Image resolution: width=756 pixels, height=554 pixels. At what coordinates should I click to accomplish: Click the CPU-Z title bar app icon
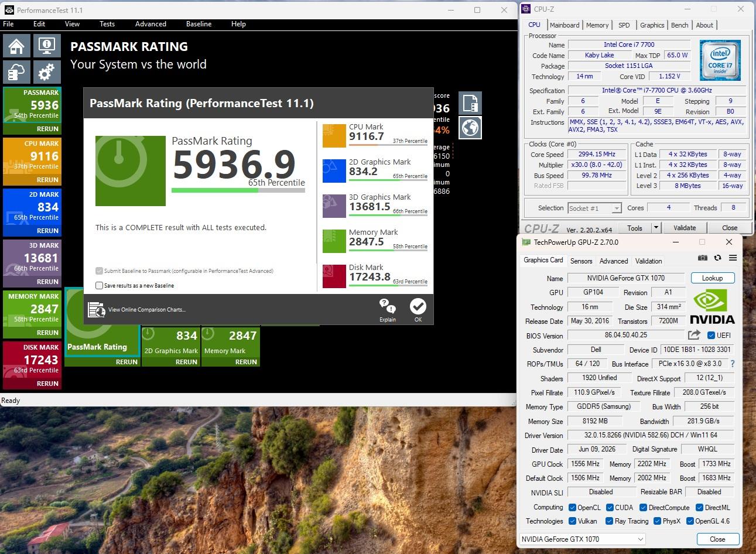pyautogui.click(x=526, y=9)
